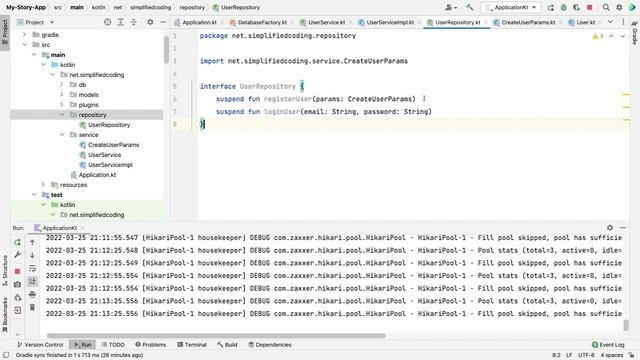The width and height of the screenshot is (640, 360).
Task: Show hidden editor tabs dropdown
Action: (610, 22)
